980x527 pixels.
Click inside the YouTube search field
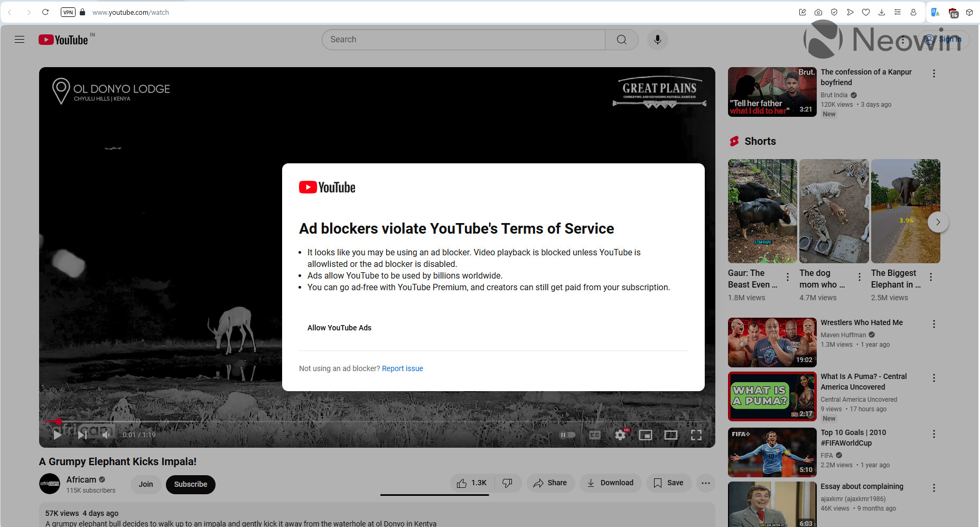click(464, 39)
